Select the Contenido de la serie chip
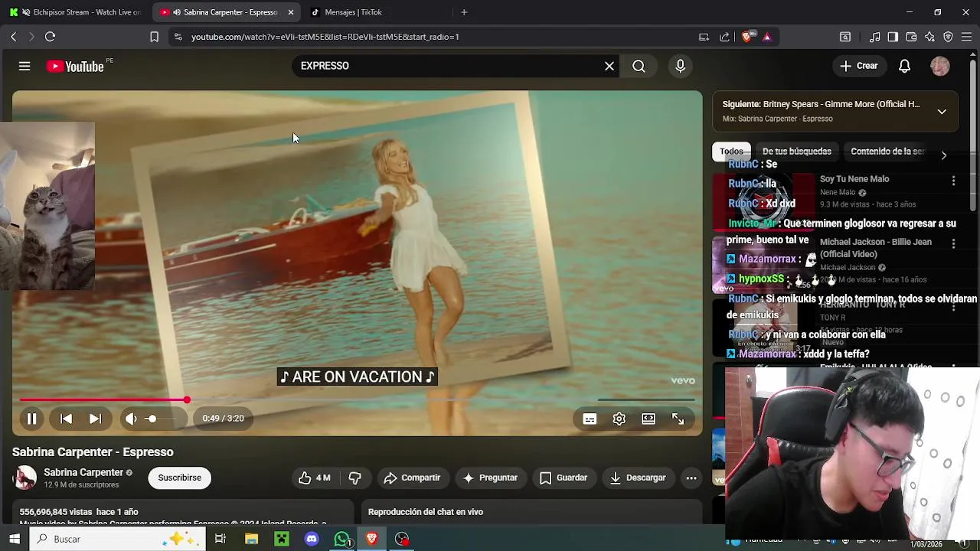This screenshot has width=980, height=551. [887, 152]
